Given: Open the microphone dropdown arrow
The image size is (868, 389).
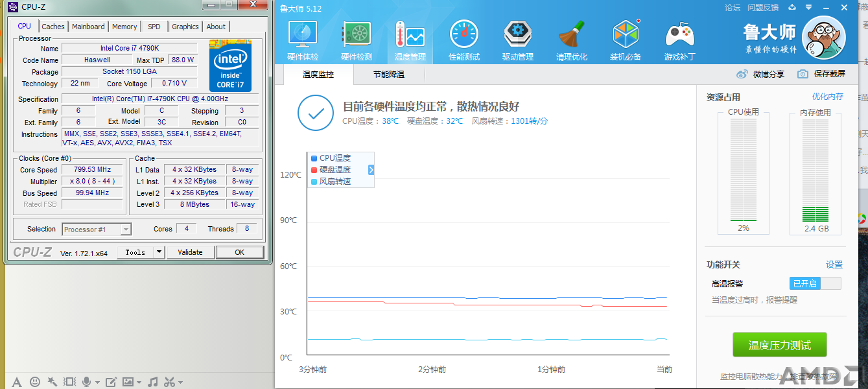Looking at the screenshot, I should [97, 383].
